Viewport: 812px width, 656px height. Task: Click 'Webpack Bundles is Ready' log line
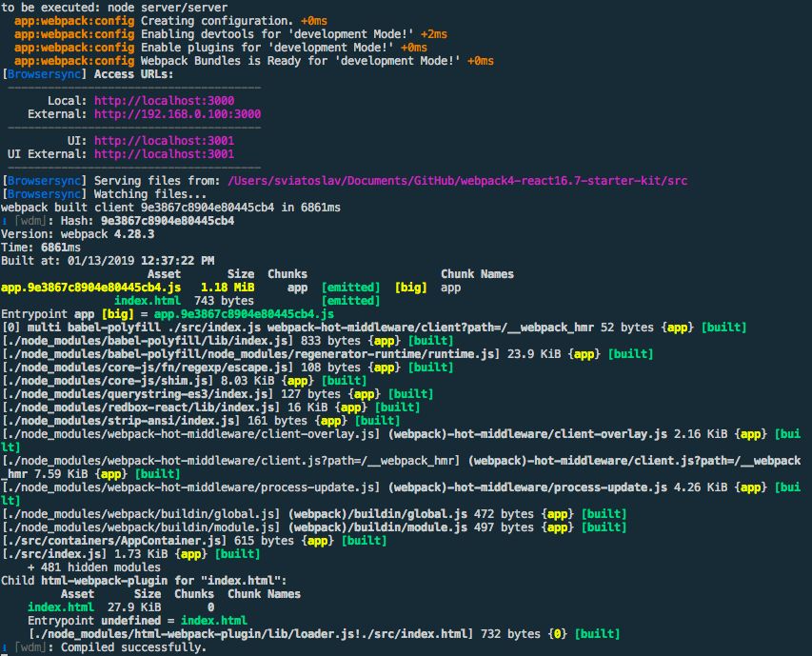coord(254,61)
